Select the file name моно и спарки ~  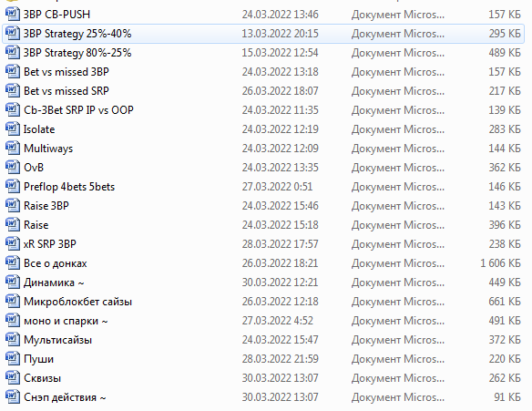[66, 321]
